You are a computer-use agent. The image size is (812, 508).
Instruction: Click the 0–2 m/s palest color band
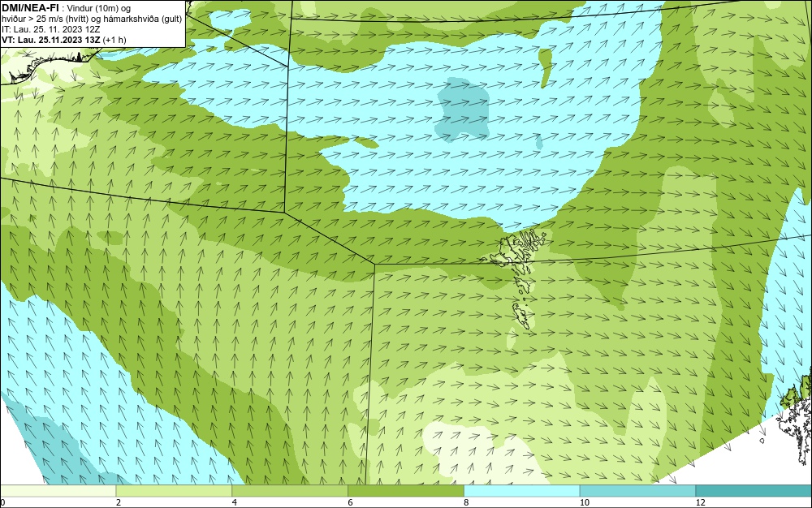(58, 490)
